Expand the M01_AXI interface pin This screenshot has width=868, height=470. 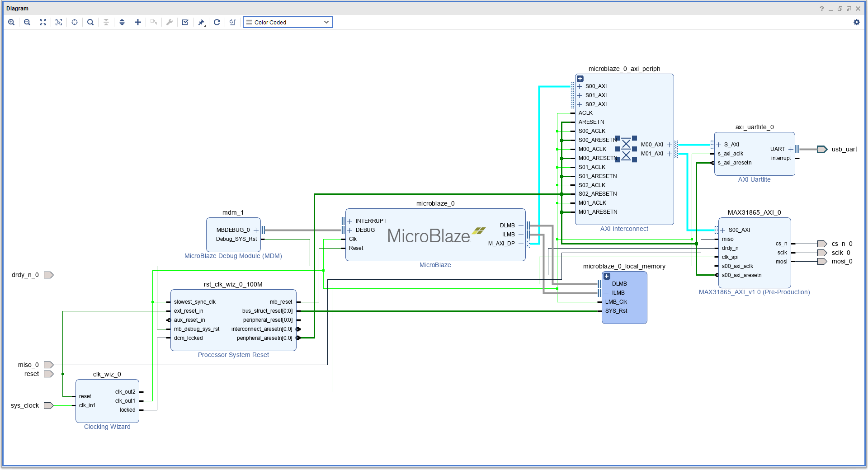pyautogui.click(x=669, y=154)
